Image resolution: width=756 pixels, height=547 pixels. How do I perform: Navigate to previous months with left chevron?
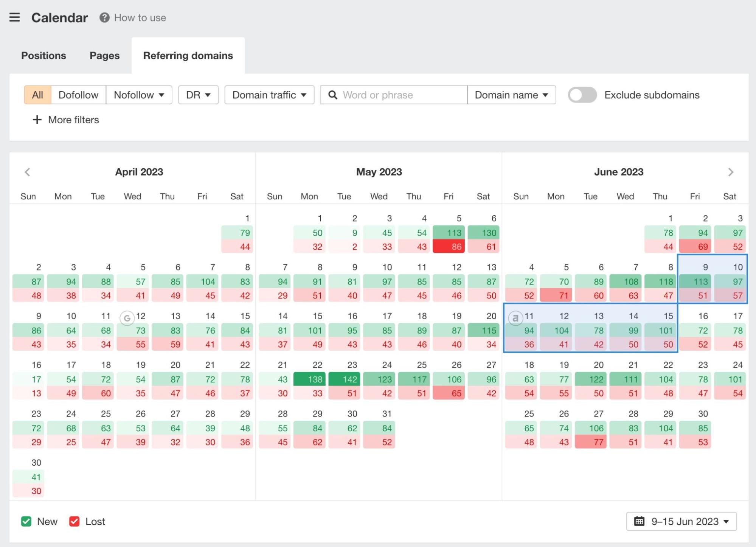(x=28, y=172)
